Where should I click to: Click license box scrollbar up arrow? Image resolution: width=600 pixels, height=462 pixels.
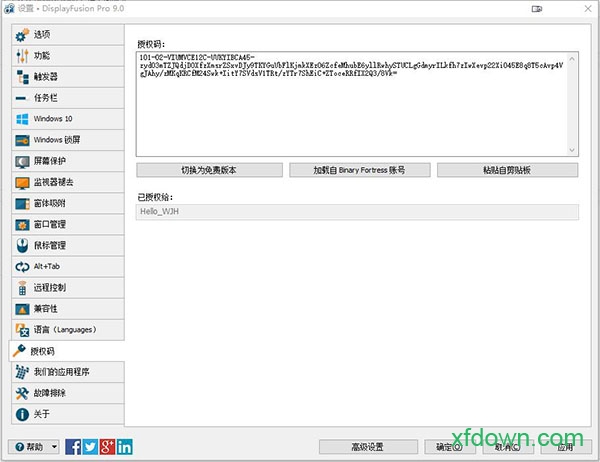(572, 59)
